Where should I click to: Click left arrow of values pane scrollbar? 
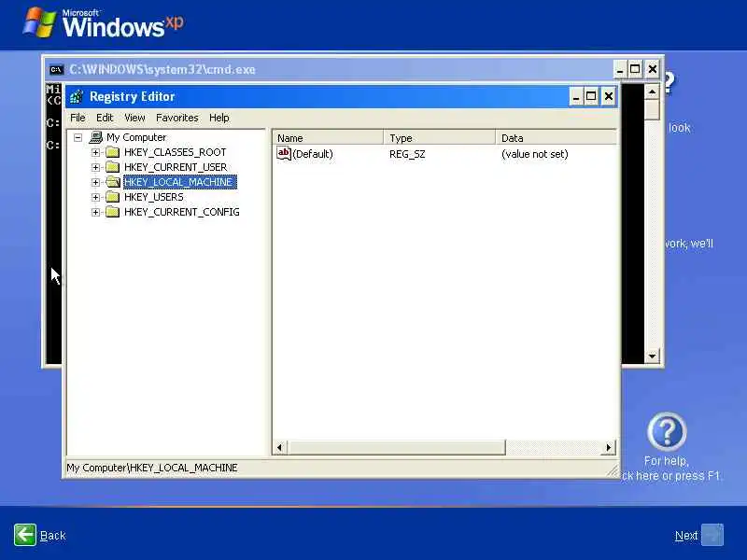click(279, 447)
